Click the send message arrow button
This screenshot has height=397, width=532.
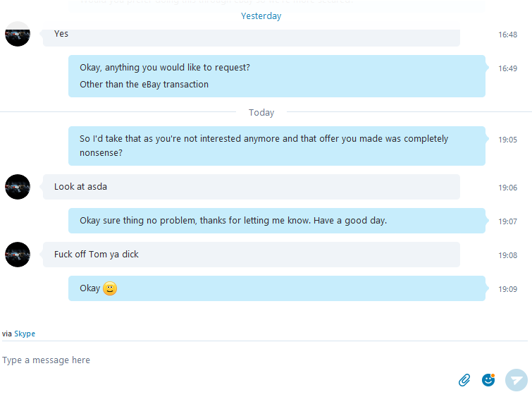tap(516, 380)
